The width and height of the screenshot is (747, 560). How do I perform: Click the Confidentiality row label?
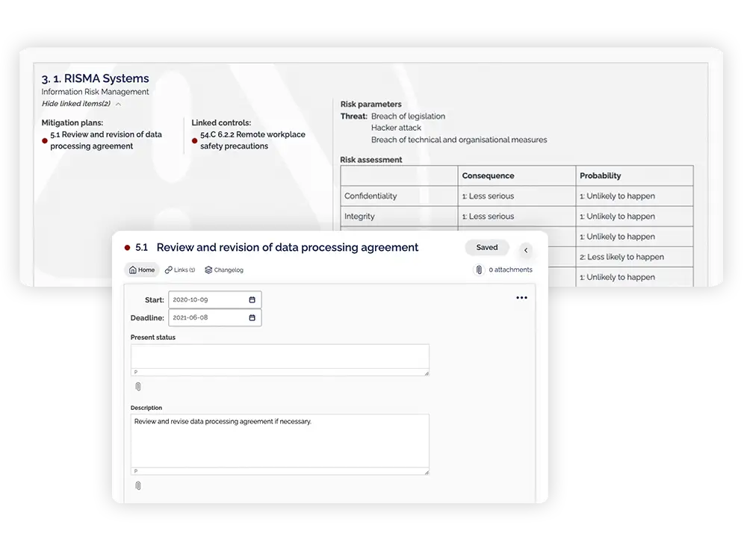[371, 196]
